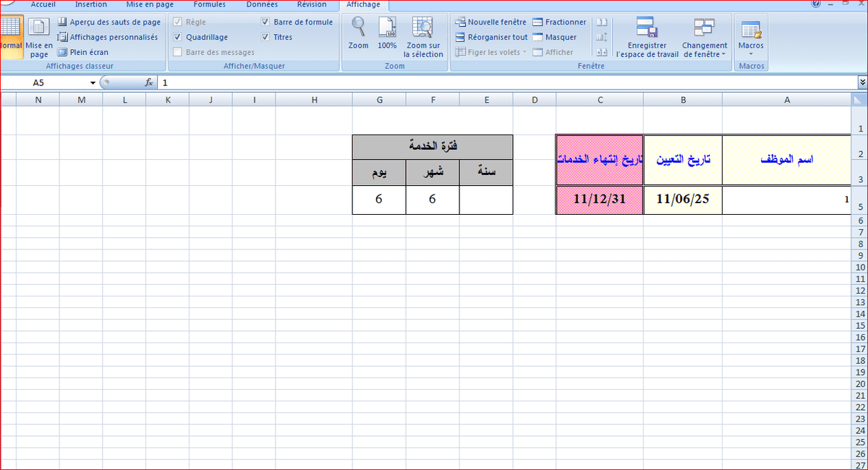Image resolution: width=868 pixels, height=470 pixels.
Task: Click the Fractionner window icon
Action: pyautogui.click(x=538, y=22)
